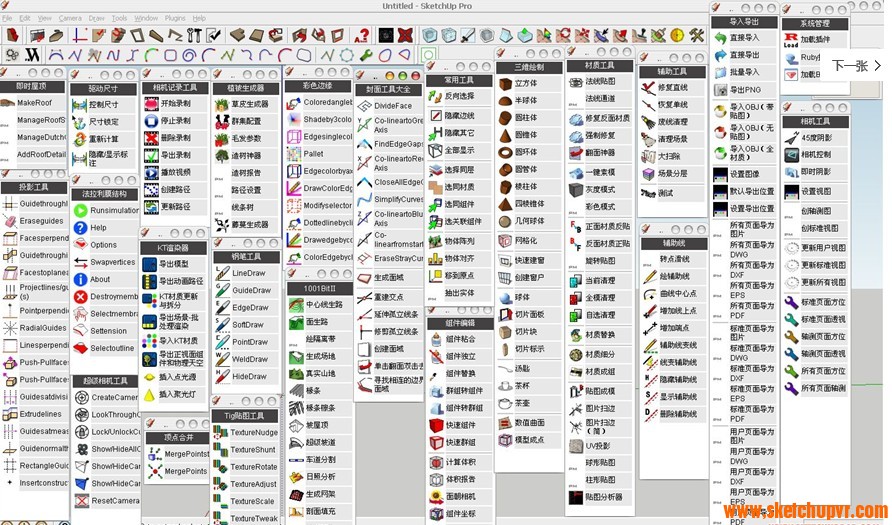
Task: Click the 停止录制 stop recording button
Action: [151, 121]
